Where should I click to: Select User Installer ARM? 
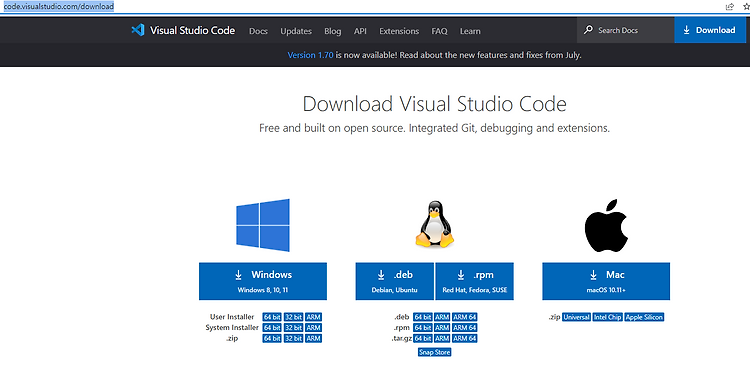[x=314, y=317]
